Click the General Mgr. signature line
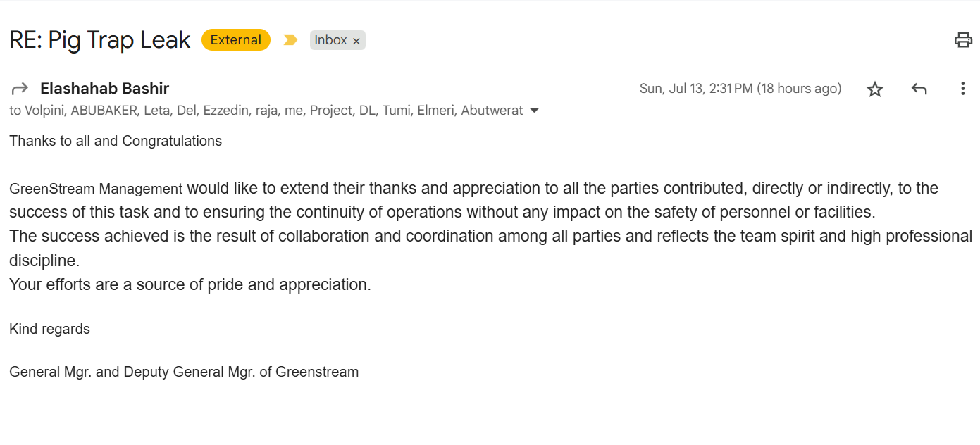 [x=184, y=372]
